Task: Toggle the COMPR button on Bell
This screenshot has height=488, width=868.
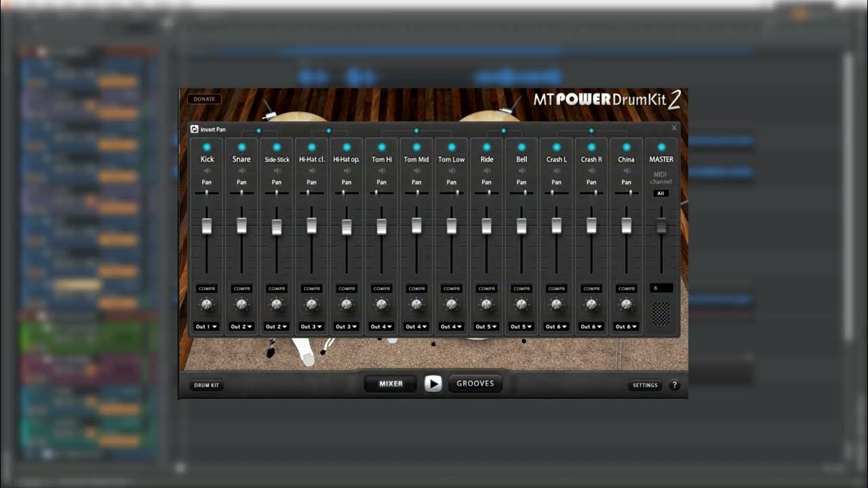Action: [x=521, y=289]
